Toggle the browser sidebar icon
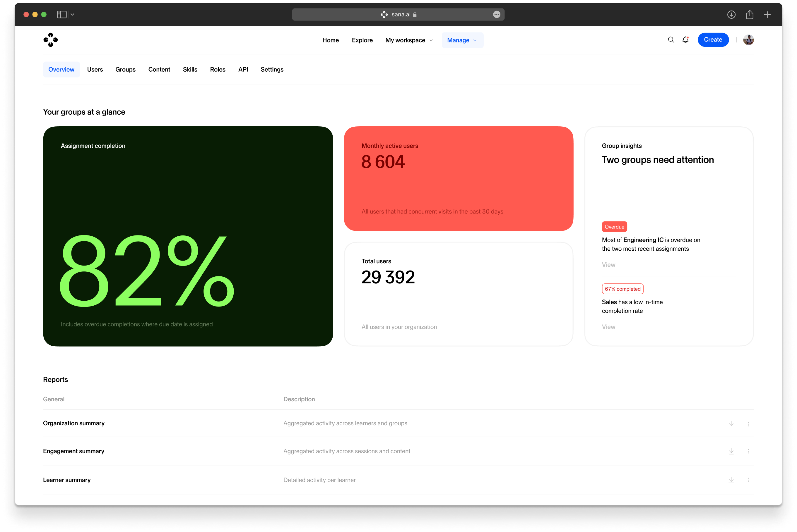The image size is (797, 532). [61, 15]
